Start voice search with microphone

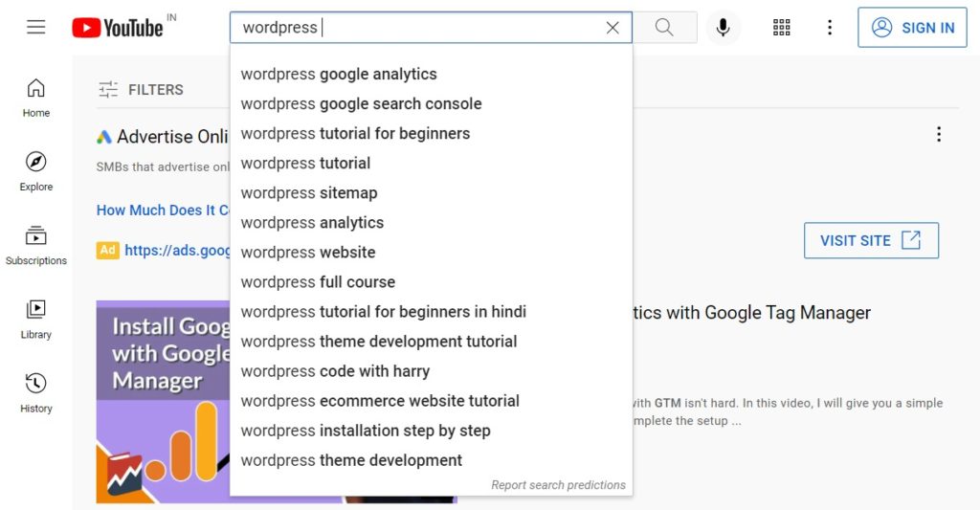(723, 28)
